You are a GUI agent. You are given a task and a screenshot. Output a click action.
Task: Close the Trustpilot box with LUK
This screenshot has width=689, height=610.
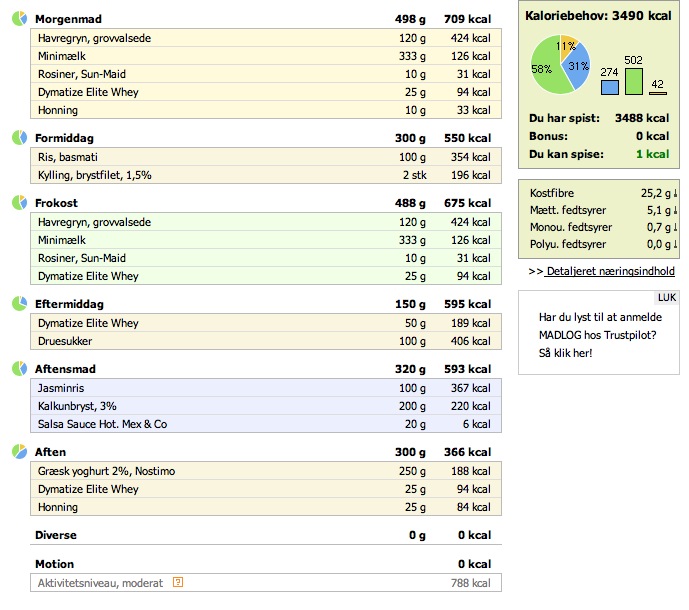(x=667, y=298)
